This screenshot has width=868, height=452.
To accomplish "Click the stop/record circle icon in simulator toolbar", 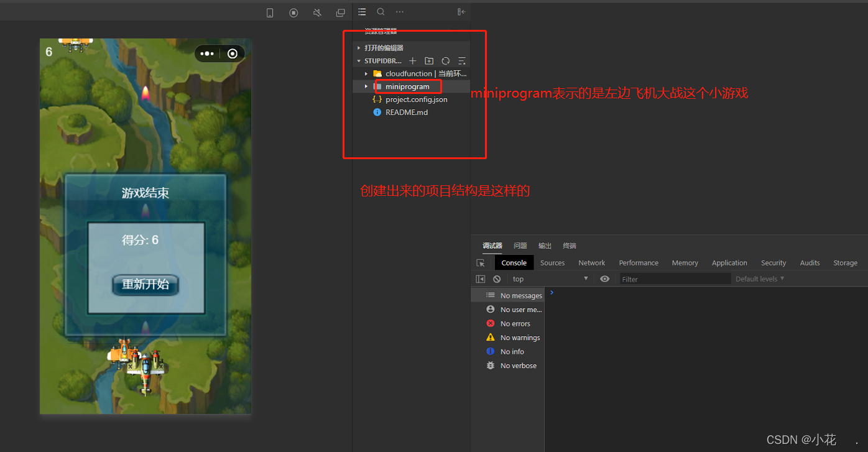I will point(293,12).
